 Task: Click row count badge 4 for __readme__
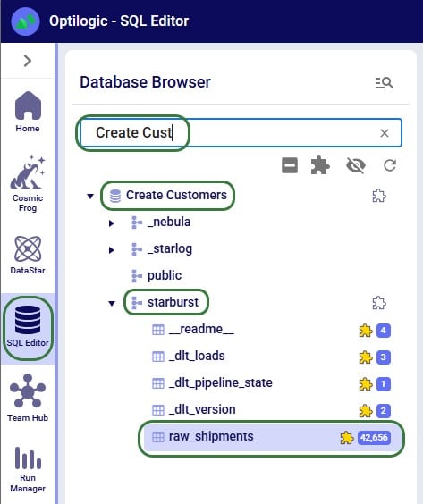383,331
